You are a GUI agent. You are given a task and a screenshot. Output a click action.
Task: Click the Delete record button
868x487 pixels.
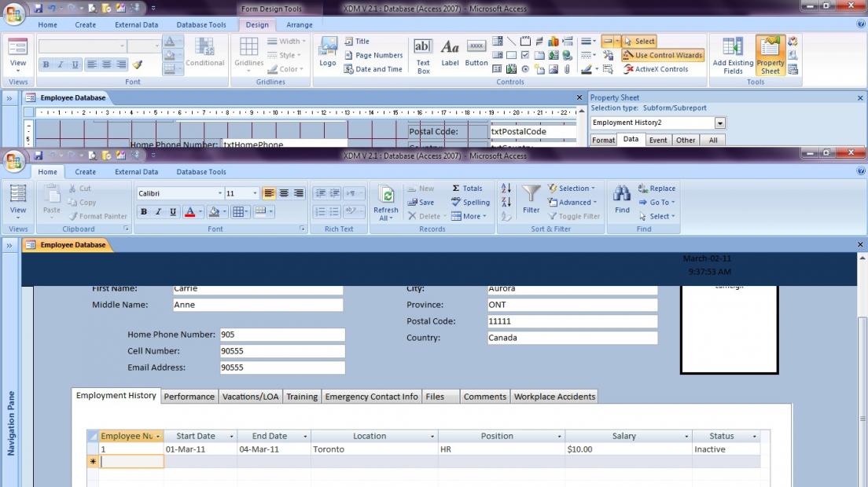pos(425,216)
